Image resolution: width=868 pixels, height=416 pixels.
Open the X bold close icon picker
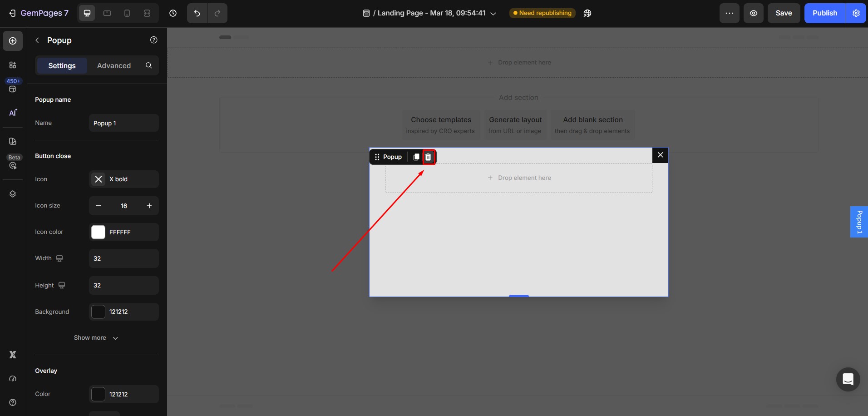pos(123,179)
